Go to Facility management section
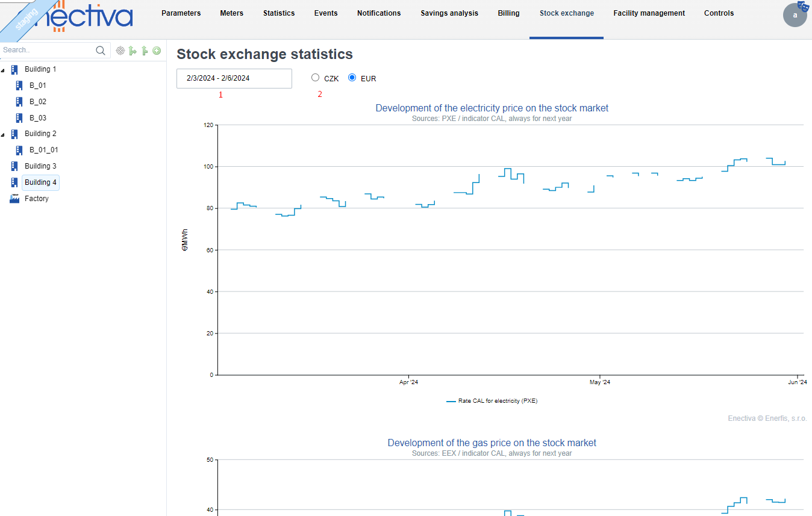Screen dimensions: 812x516 tap(649, 13)
